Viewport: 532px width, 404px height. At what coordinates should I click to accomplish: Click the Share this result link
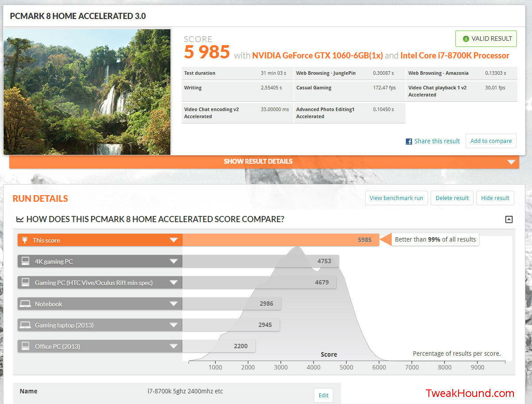point(437,141)
